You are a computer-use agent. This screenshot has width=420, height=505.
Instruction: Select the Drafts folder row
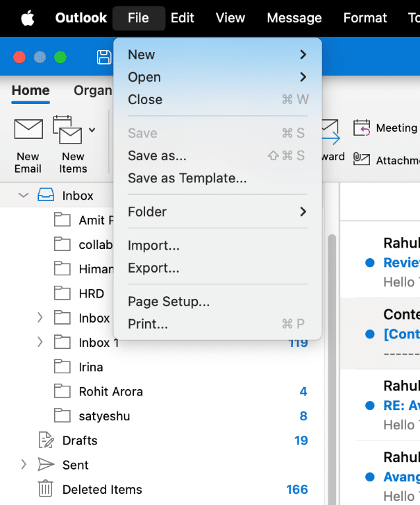click(162, 440)
